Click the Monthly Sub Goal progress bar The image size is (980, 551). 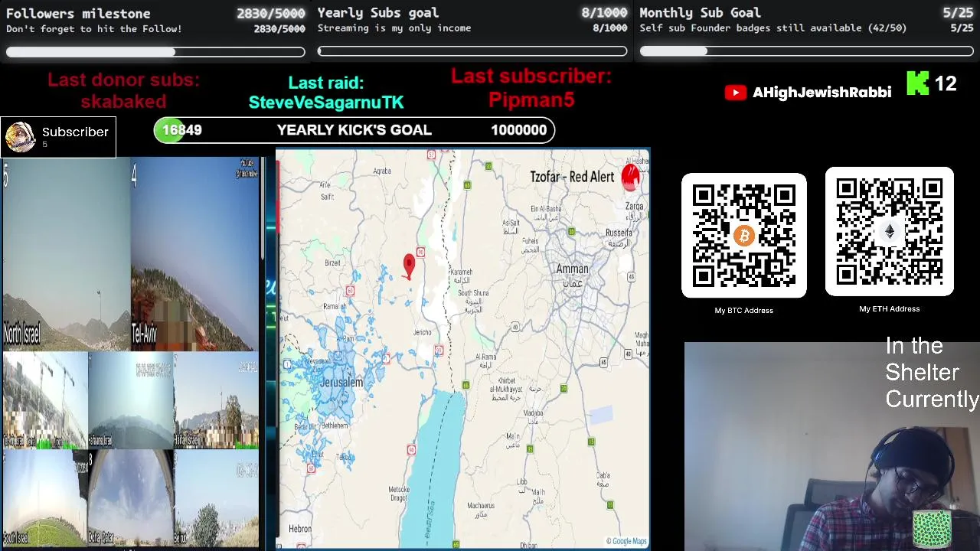click(x=806, y=51)
